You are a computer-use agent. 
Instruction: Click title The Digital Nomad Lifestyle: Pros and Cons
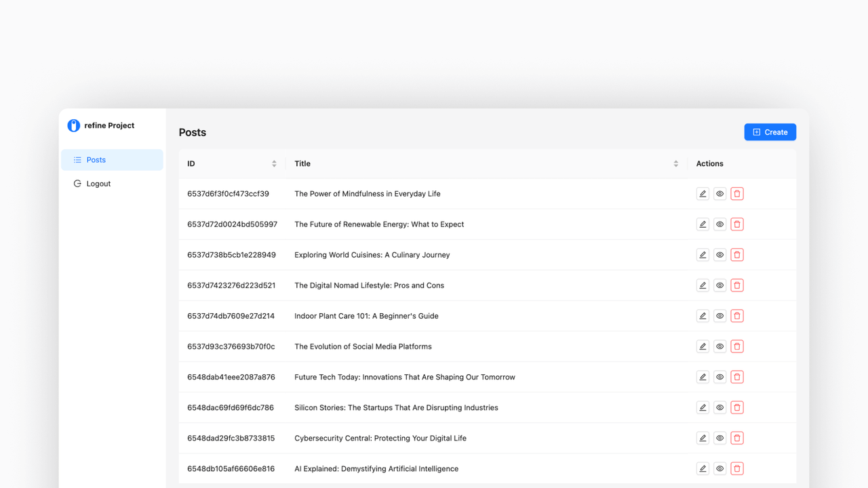coord(369,285)
